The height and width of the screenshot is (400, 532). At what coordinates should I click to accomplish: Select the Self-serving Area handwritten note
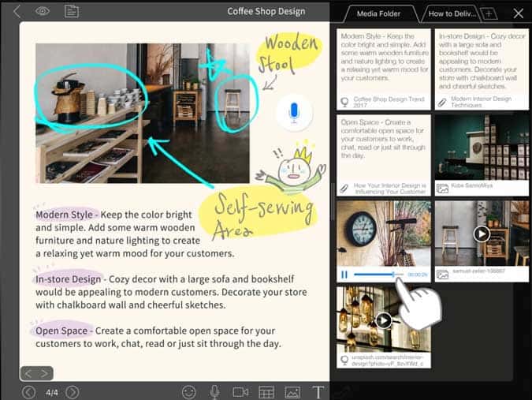pyautogui.click(x=259, y=213)
